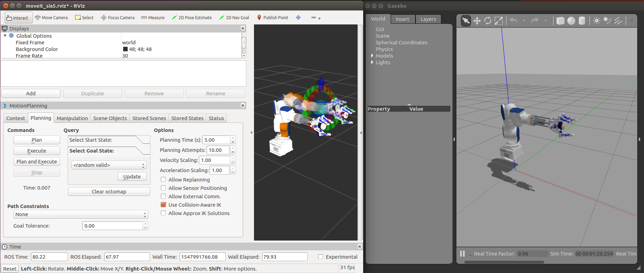Add a point light in Gazebo
This screenshot has height=273, width=644.
pyautogui.click(x=597, y=21)
